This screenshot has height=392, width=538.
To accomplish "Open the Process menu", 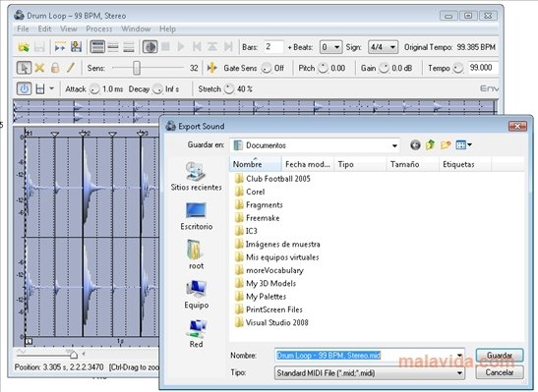I will (98, 28).
